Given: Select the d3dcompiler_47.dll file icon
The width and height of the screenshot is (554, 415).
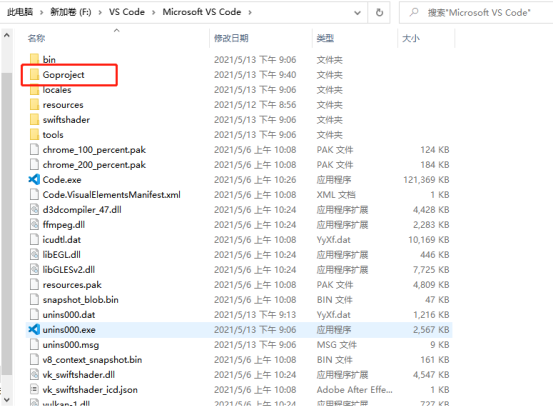Looking at the screenshot, I should 34,209.
